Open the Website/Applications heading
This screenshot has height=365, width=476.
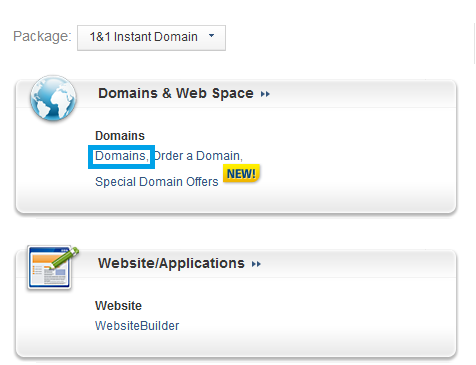pyautogui.click(x=171, y=263)
